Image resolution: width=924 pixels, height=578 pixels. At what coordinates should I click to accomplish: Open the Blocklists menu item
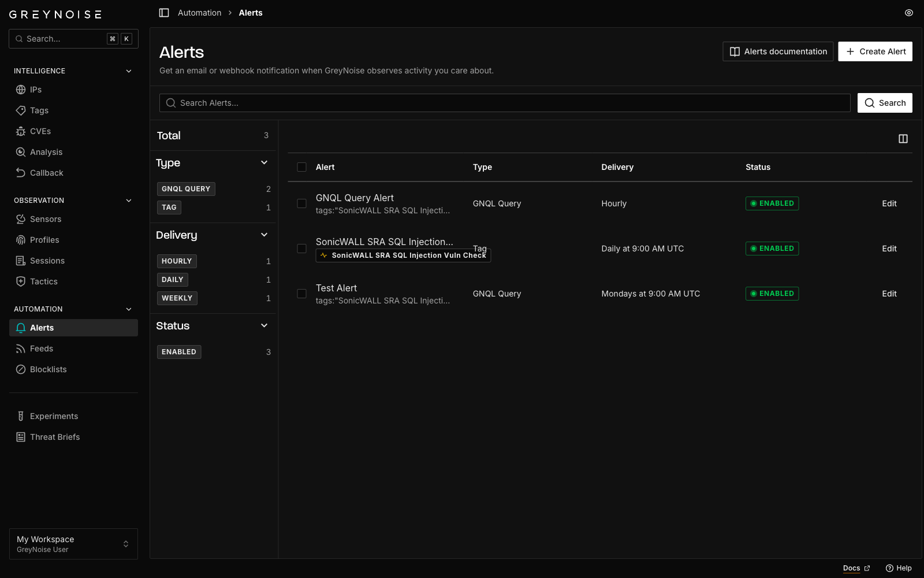[73, 369]
